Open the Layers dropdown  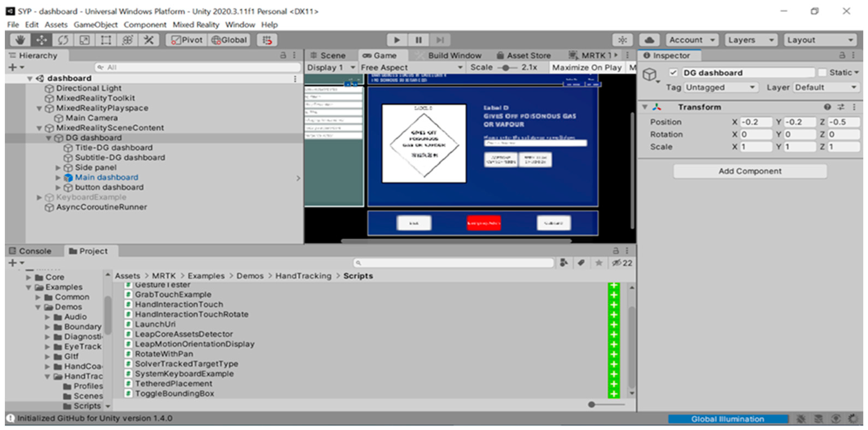pos(751,40)
